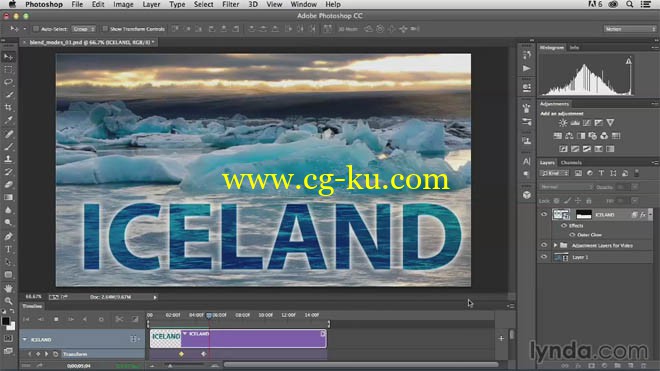Add a Color Balance adjustment
The image size is (660, 371).
[569, 136]
